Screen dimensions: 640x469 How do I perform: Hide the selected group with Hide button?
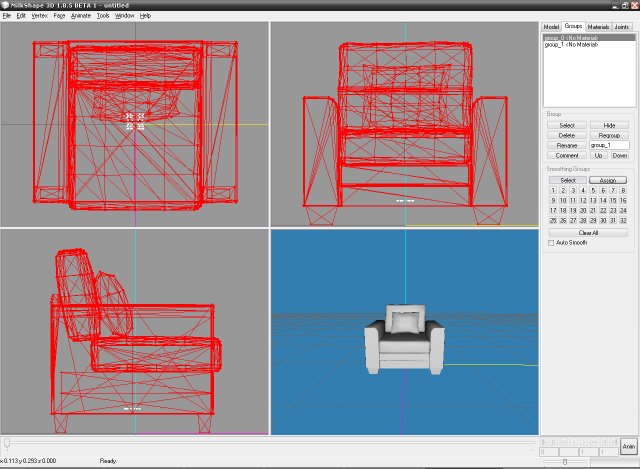(609, 125)
